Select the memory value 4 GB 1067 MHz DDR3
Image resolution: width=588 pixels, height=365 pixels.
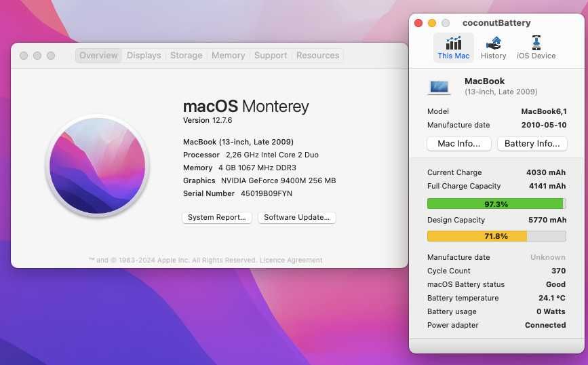(x=257, y=168)
